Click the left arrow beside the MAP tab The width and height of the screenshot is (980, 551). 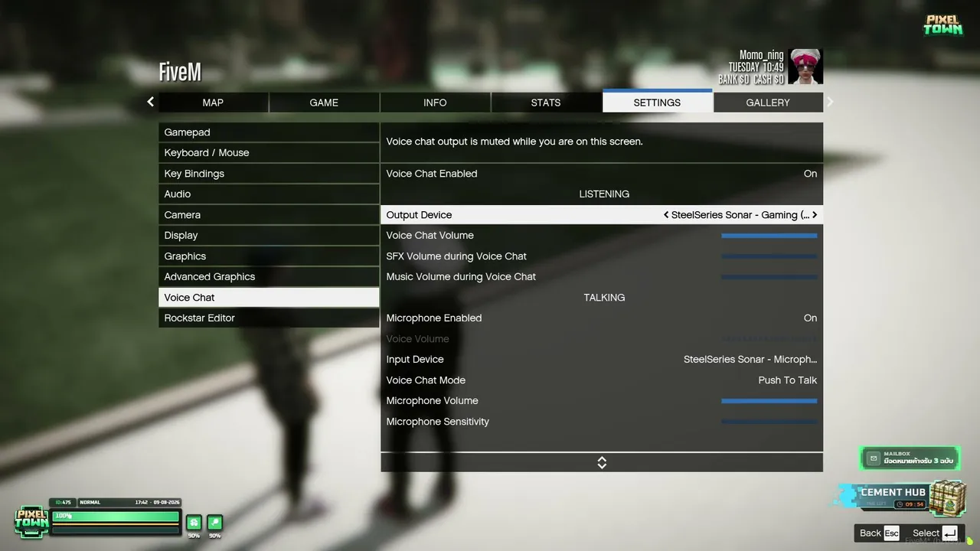click(150, 102)
